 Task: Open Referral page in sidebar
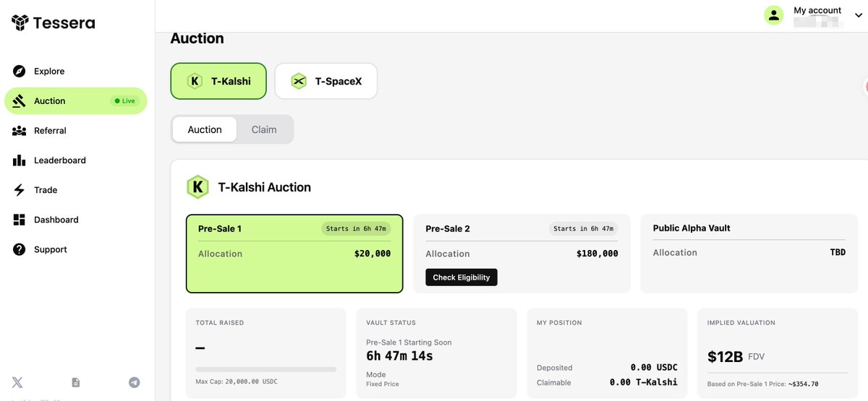tap(76, 131)
